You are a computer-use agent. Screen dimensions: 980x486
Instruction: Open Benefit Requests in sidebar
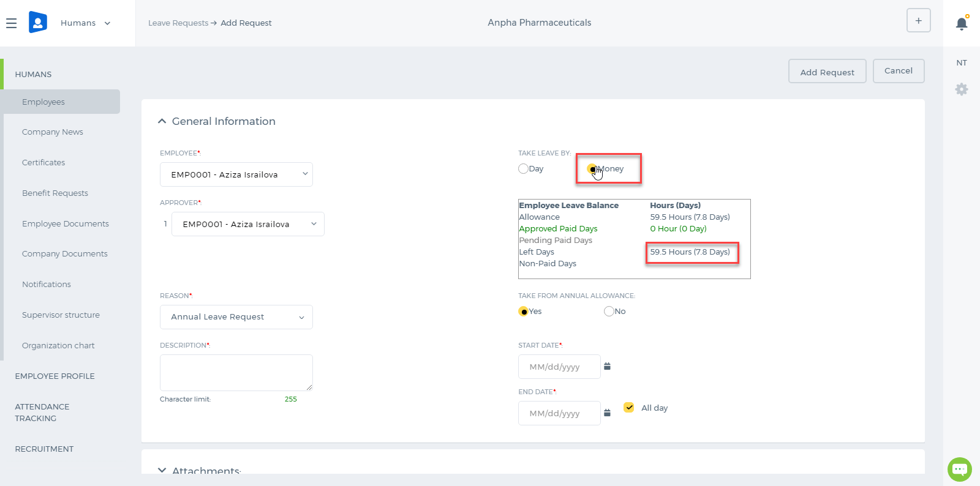[55, 193]
